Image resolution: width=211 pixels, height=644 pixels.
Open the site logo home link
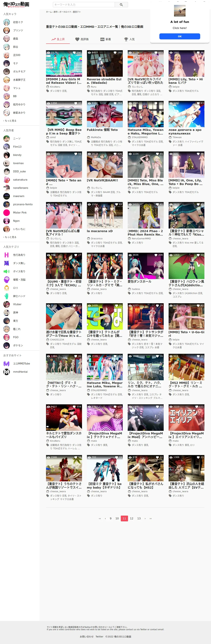16,4
